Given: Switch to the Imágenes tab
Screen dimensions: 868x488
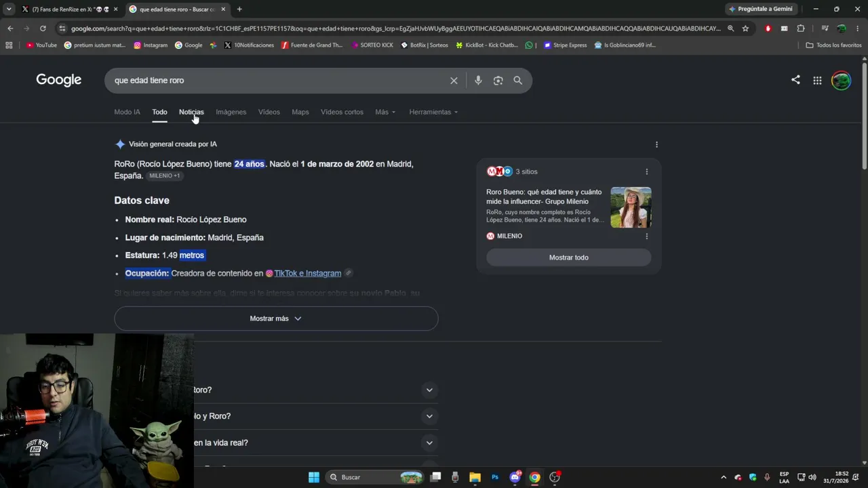Looking at the screenshot, I should (231, 112).
